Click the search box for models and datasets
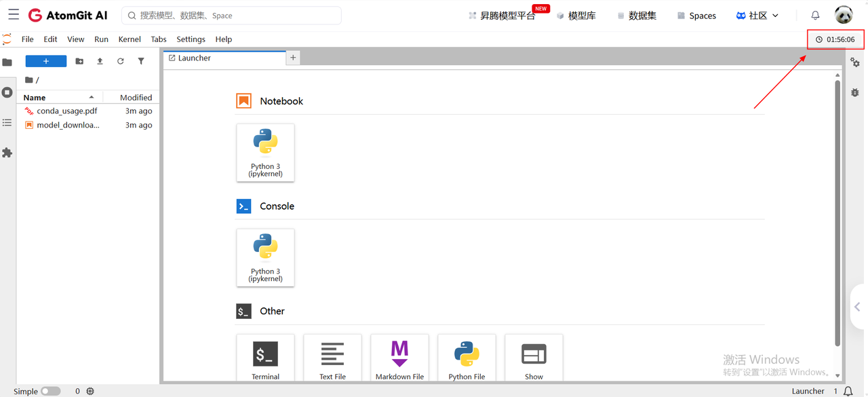Viewport: 868px width, 397px height. pyautogui.click(x=231, y=15)
